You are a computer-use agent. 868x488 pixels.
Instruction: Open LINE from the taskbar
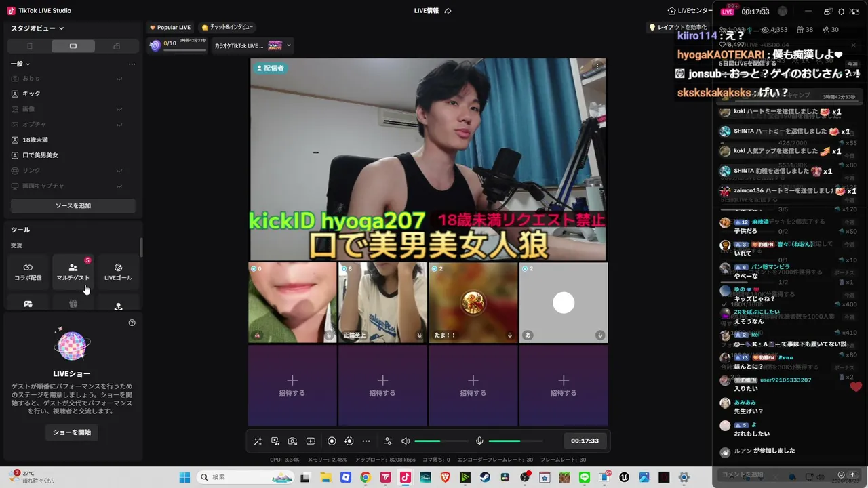585,477
